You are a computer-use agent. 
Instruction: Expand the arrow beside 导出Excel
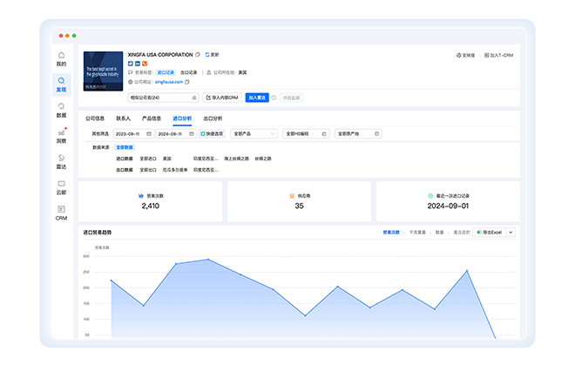point(511,232)
